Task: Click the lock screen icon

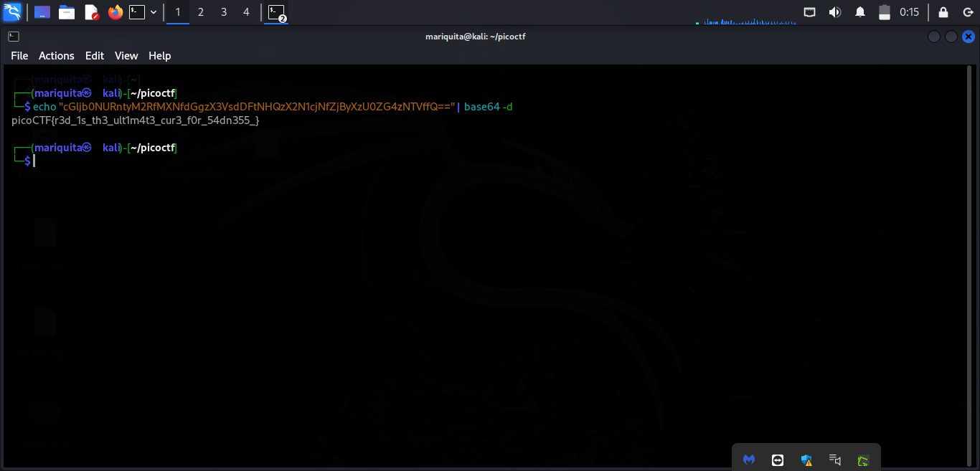Action: (943, 12)
